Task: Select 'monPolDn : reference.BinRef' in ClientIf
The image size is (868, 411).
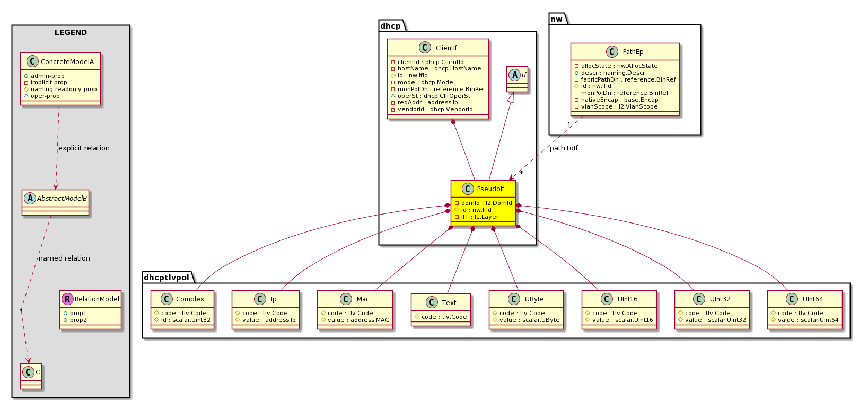Action: coord(441,90)
